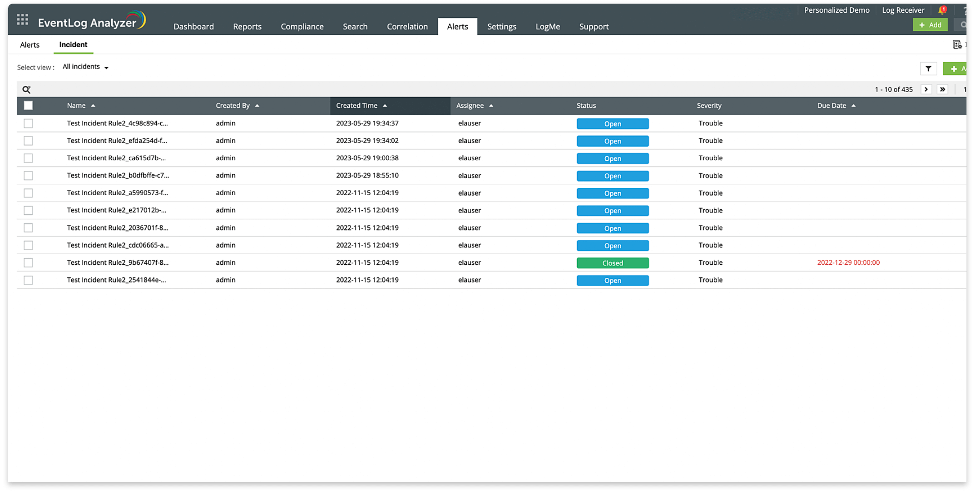This screenshot has height=494, width=980.
Task: Click the green Closed status badge
Action: 612,263
